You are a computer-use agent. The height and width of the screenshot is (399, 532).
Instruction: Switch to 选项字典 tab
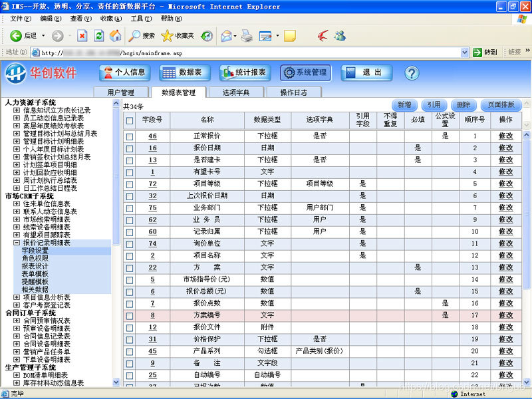pos(236,92)
